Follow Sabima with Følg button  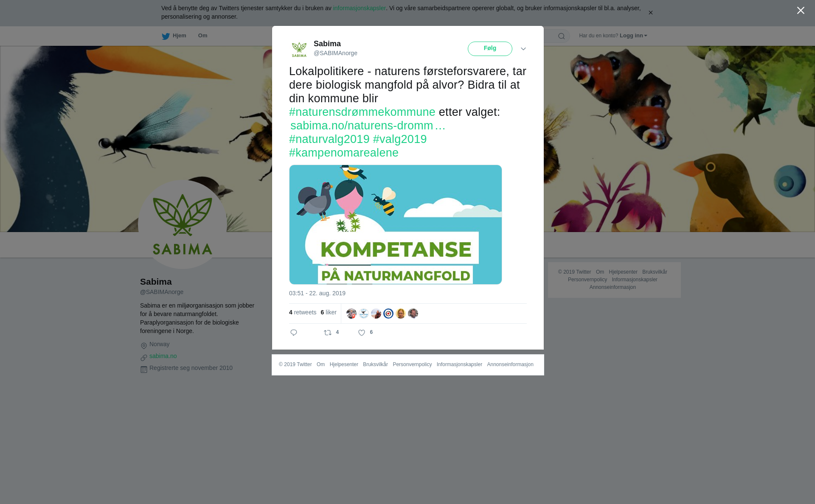click(x=490, y=49)
